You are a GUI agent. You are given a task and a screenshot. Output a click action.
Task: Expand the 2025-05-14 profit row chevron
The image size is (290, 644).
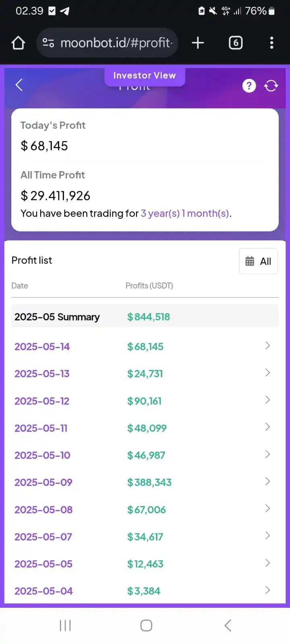(267, 346)
